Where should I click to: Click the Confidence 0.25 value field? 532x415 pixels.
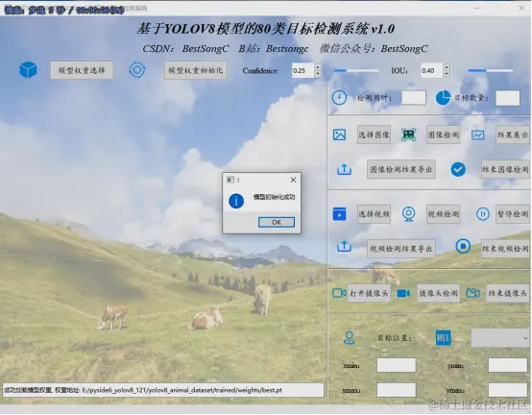pyautogui.click(x=302, y=70)
